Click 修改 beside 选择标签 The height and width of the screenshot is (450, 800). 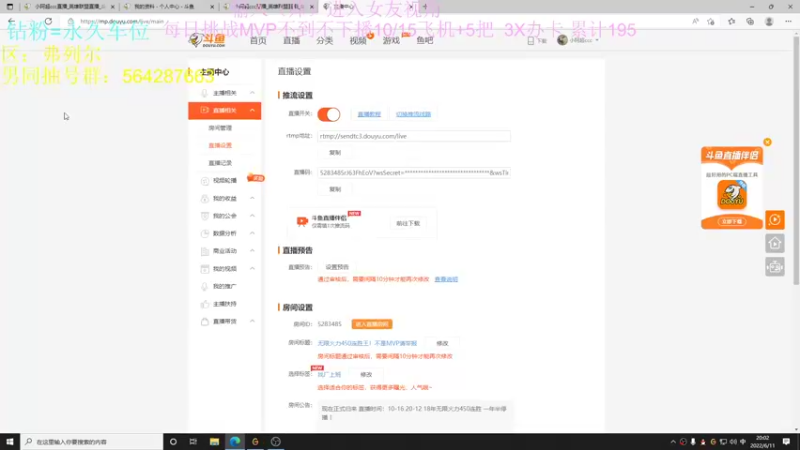coord(366,374)
